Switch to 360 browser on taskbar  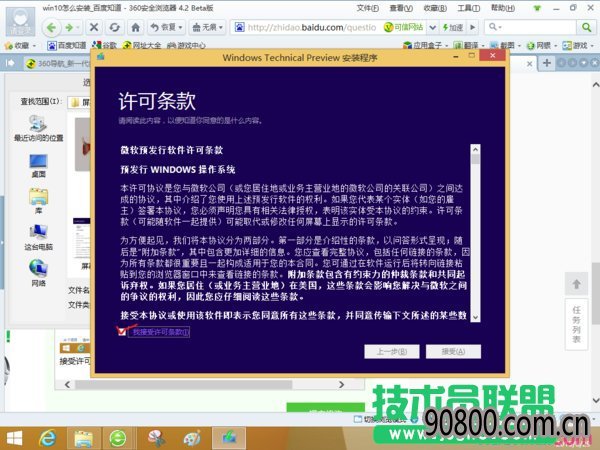(x=117, y=439)
